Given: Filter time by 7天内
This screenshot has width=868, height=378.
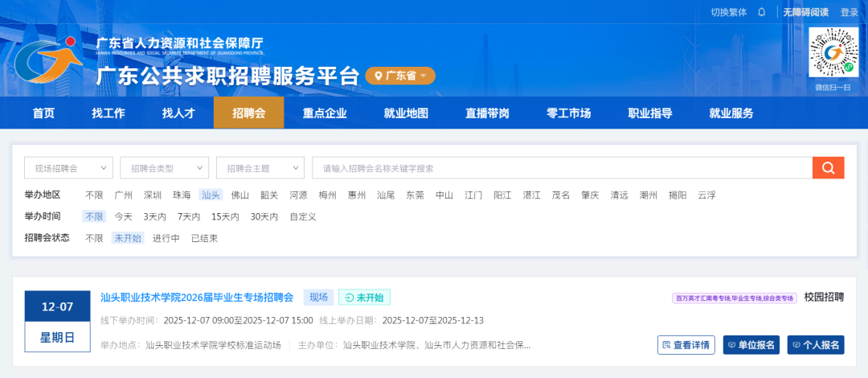Looking at the screenshot, I should (189, 216).
